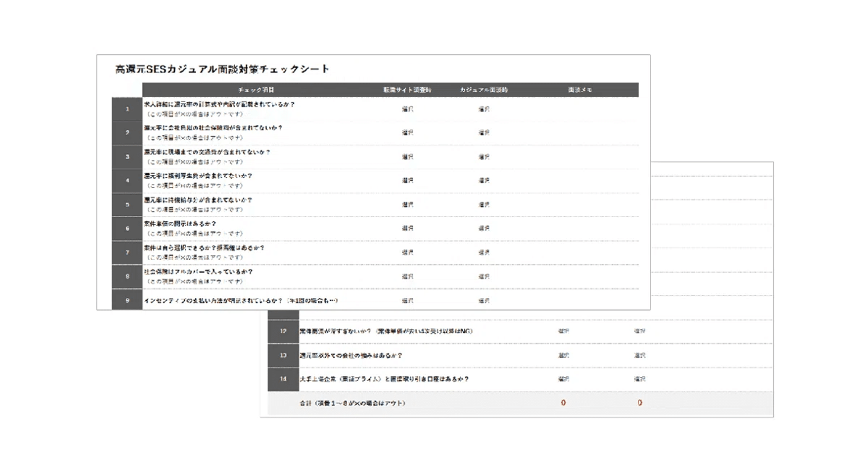This screenshot has height=474, width=868.
Task: Open the カジュアル面談時 dropdown in row 1
Action: [x=484, y=109]
